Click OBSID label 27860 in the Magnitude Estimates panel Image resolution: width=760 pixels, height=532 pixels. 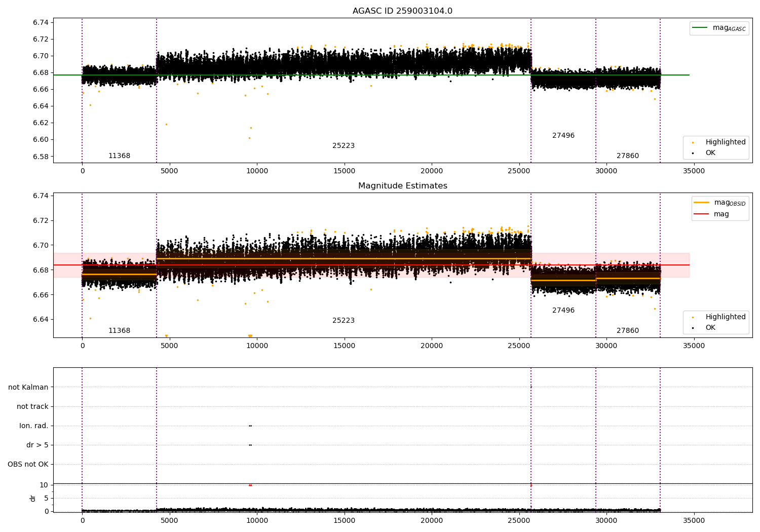click(628, 331)
